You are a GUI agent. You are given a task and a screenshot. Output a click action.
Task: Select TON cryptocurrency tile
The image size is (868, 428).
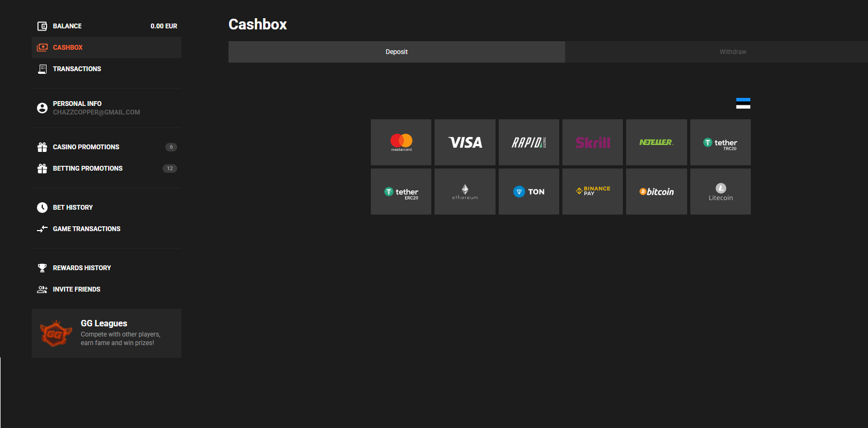[x=529, y=192]
